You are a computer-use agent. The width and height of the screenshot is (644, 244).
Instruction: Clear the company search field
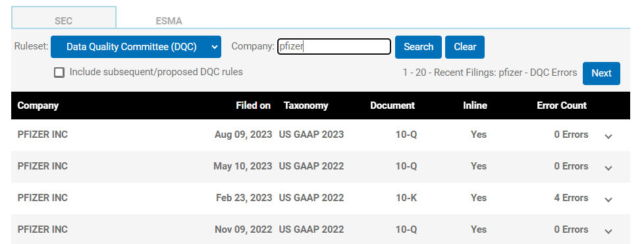[465, 47]
